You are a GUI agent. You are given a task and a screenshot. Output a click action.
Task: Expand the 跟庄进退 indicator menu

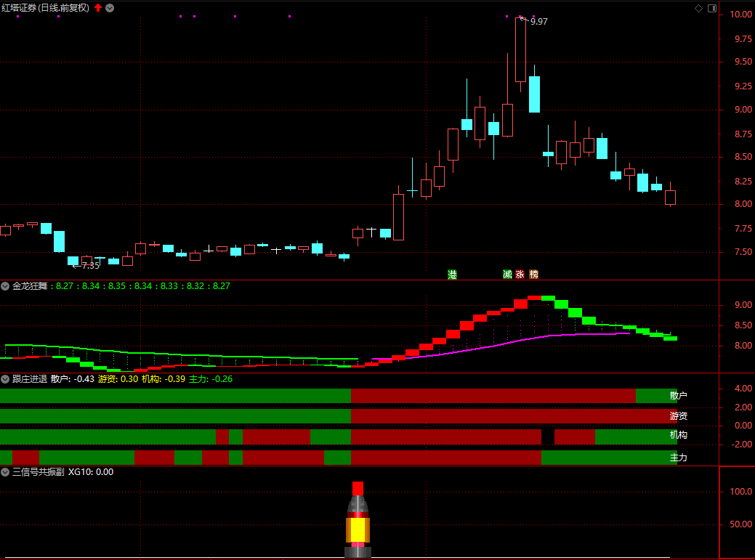(x=5, y=379)
